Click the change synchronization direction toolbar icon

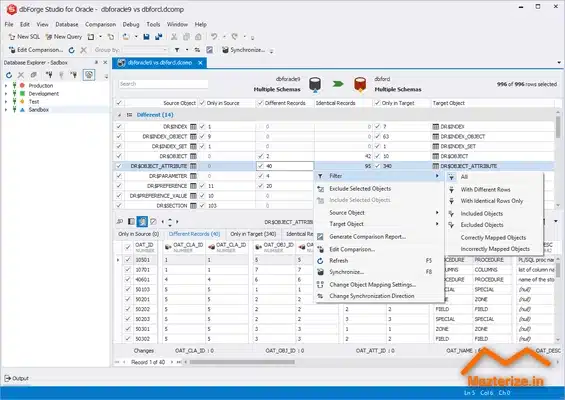click(197, 50)
